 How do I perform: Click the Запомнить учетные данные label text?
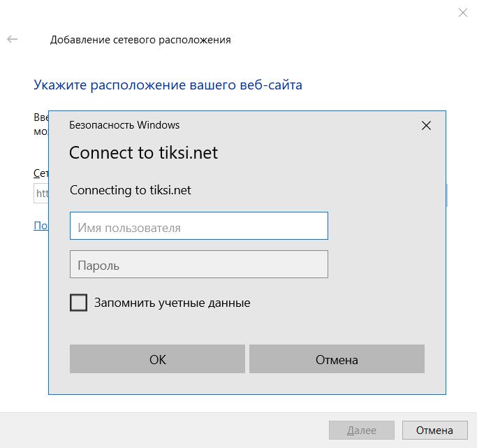172,303
